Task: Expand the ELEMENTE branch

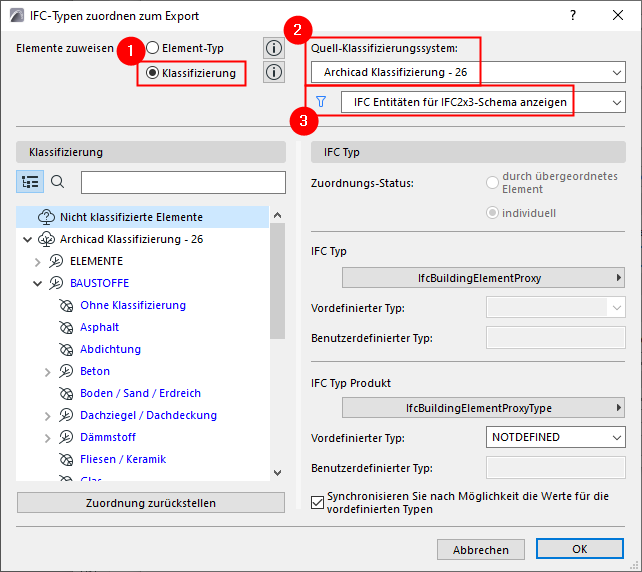Action: (x=38, y=262)
